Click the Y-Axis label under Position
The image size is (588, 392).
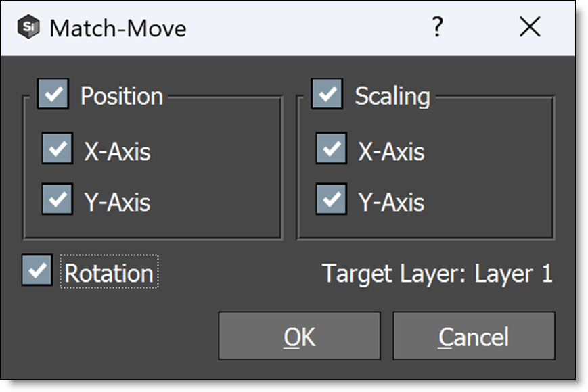click(x=117, y=202)
